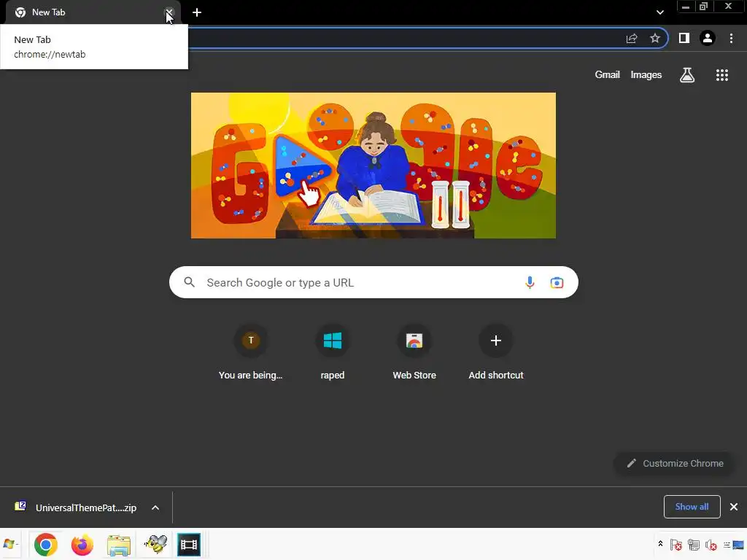Open the 'raped' shortcut tile

coord(333,352)
